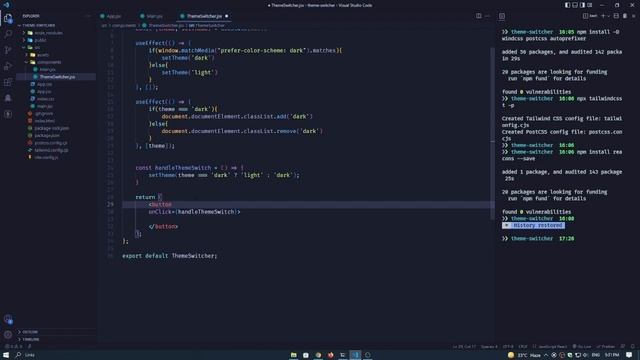Open customize layout icon

tap(589, 5)
